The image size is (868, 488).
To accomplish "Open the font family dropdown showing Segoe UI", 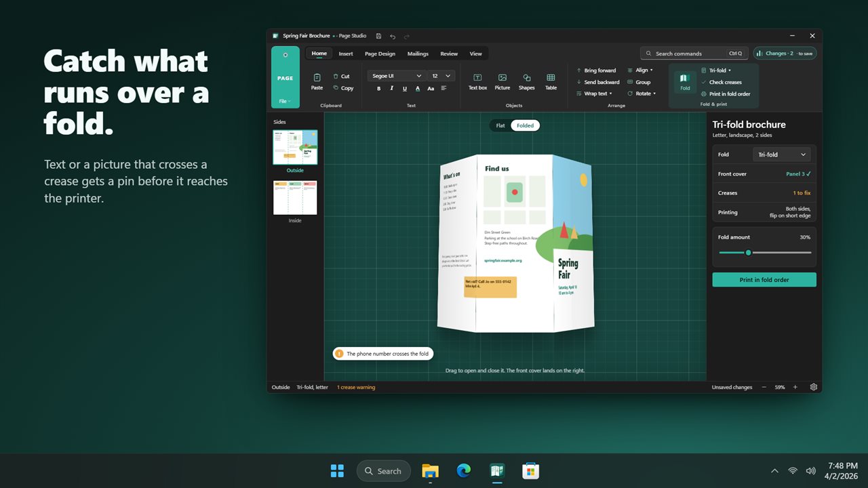I will (397, 76).
